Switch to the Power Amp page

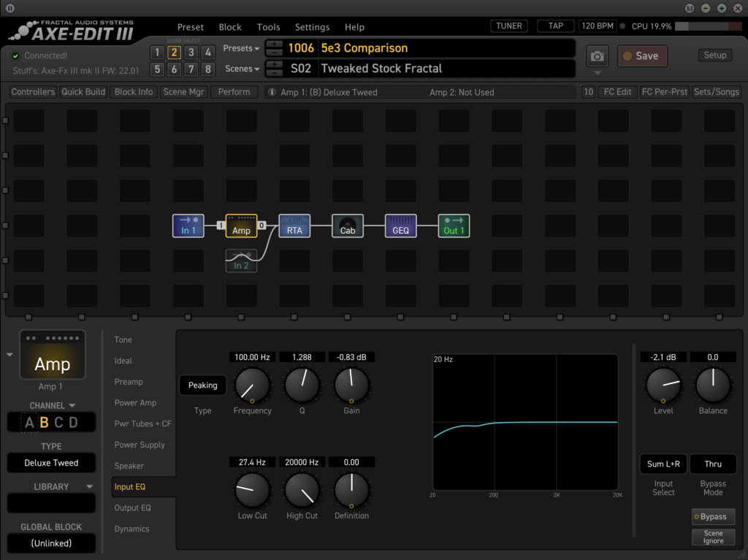click(135, 402)
